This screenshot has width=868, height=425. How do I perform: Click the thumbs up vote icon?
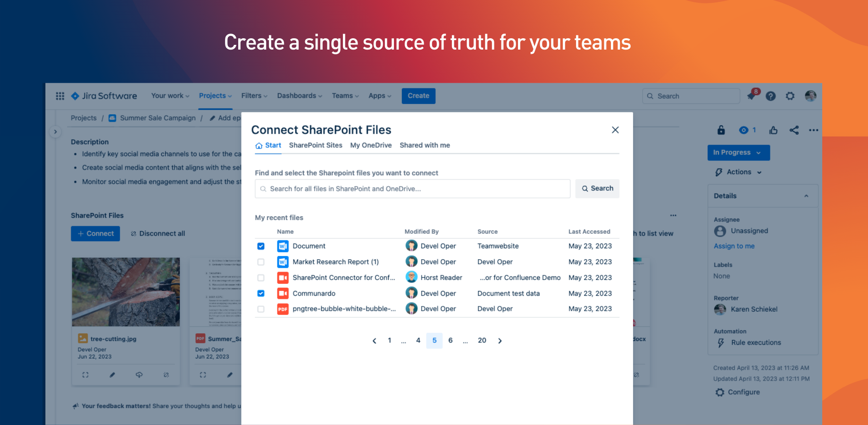click(x=773, y=130)
